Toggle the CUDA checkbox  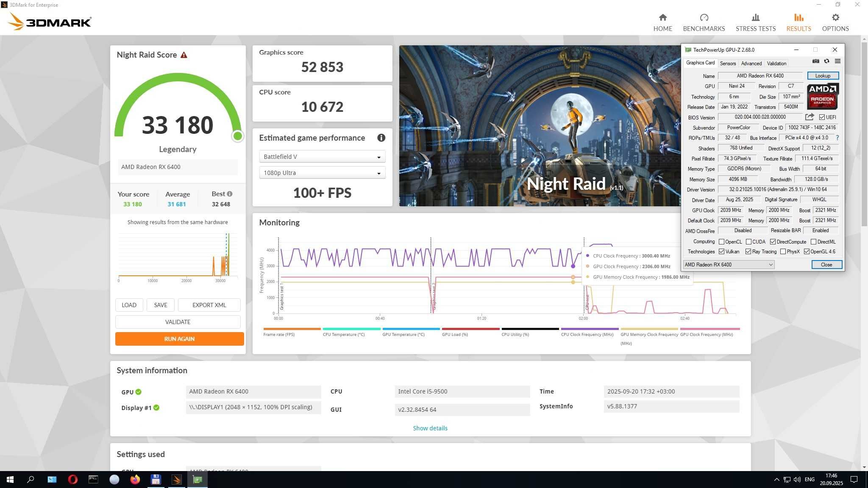748,242
